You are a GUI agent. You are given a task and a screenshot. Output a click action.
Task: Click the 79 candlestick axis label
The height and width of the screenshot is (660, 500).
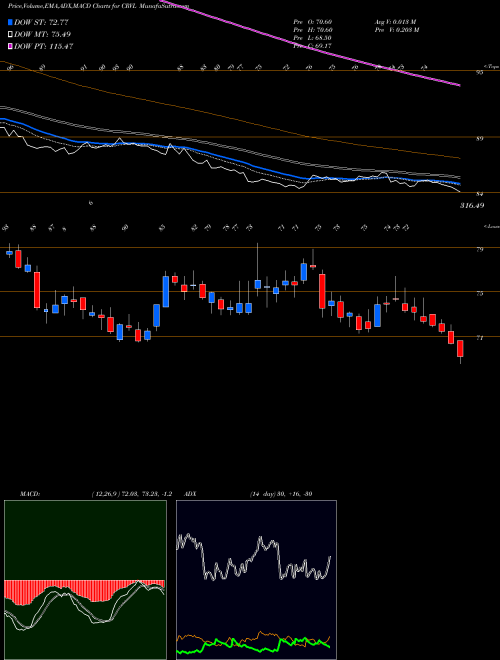pyautogui.click(x=479, y=250)
